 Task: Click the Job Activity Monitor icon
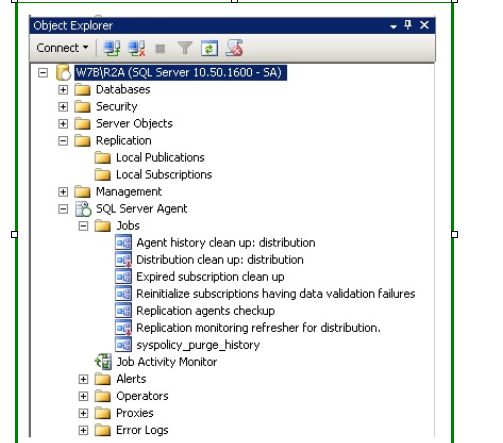tap(103, 362)
